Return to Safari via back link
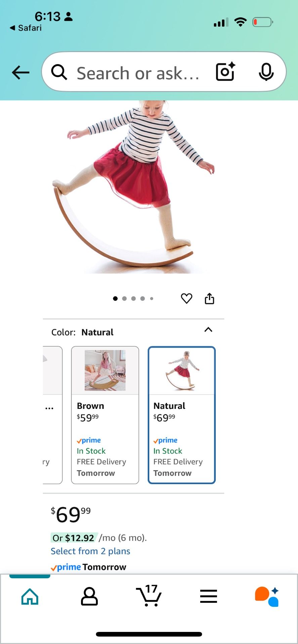This screenshot has height=644, width=298. coord(26,28)
